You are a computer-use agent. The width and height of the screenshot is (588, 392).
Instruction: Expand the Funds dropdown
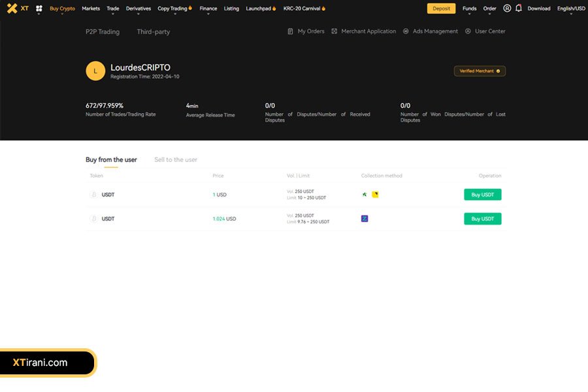tap(469, 8)
